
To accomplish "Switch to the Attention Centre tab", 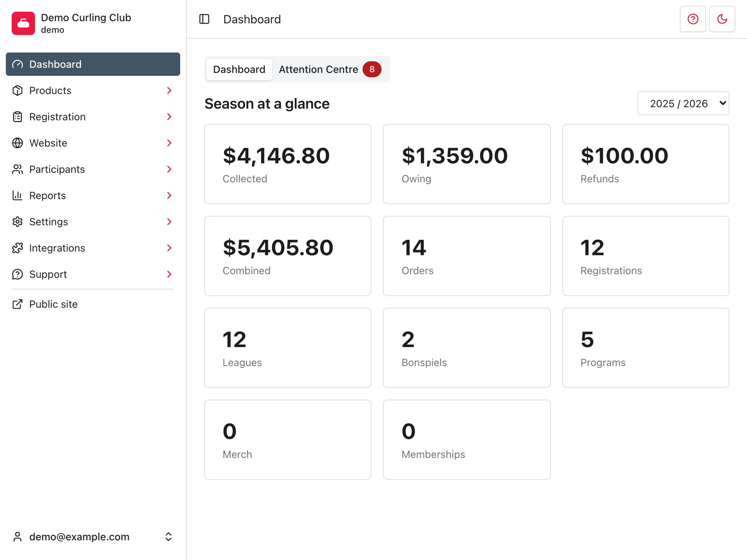I will 330,69.
